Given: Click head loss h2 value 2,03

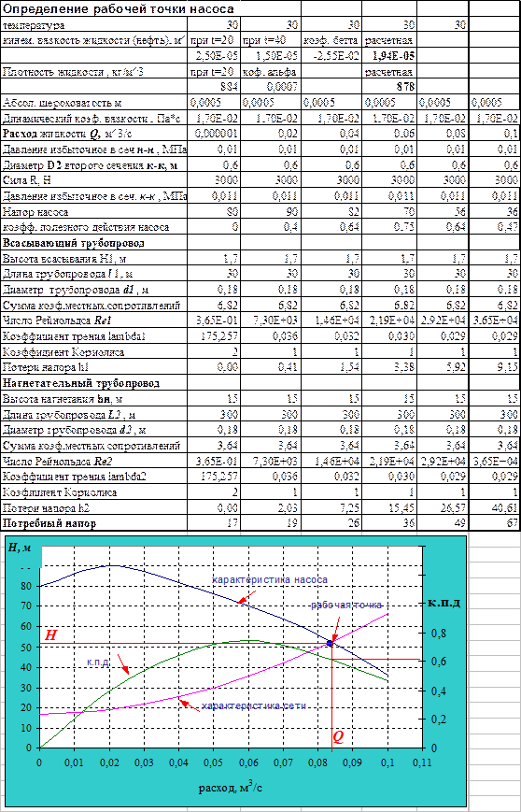Looking at the screenshot, I should click(x=288, y=507).
